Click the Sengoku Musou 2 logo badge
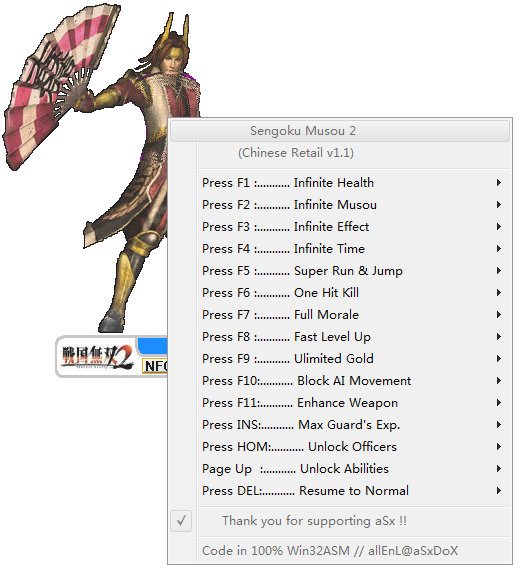This screenshot has width=520, height=570. tap(96, 356)
